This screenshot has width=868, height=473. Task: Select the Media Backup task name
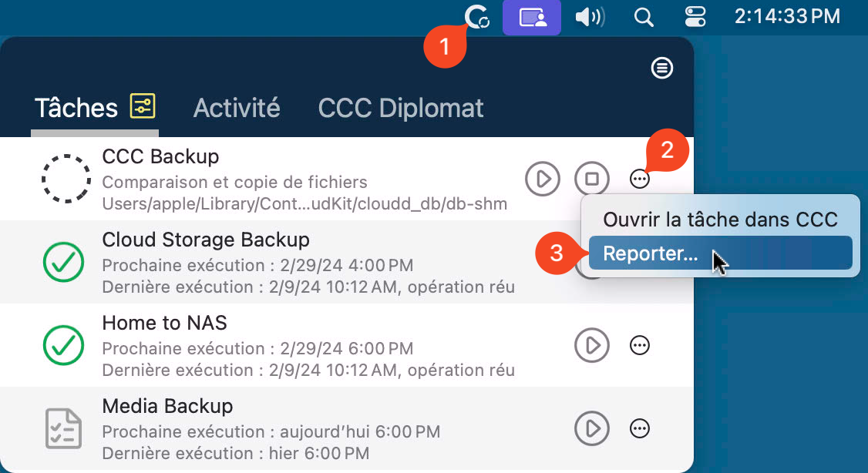click(x=167, y=406)
